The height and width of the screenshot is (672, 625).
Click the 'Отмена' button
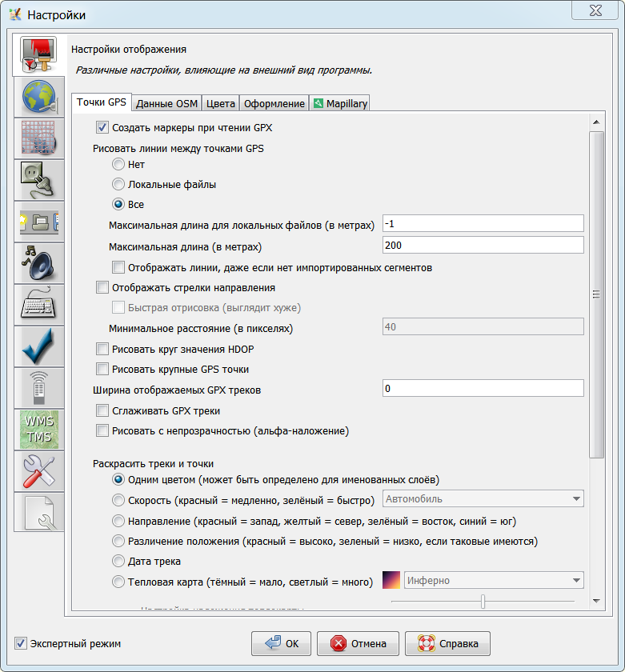[x=358, y=643]
